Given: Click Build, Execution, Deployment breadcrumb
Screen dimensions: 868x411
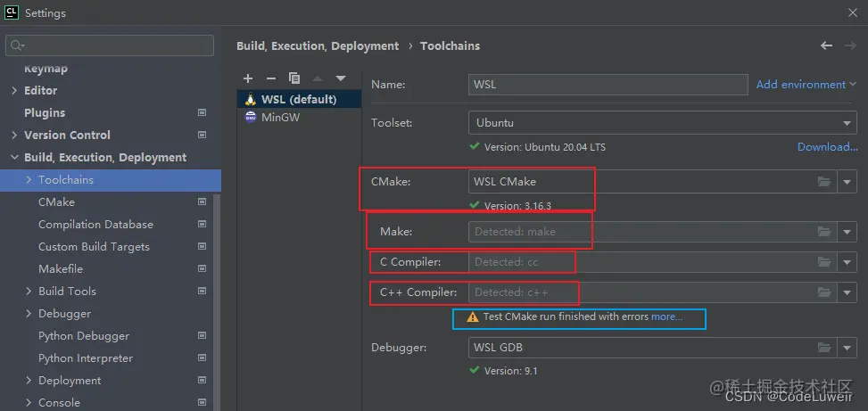Looking at the screenshot, I should pos(318,45).
